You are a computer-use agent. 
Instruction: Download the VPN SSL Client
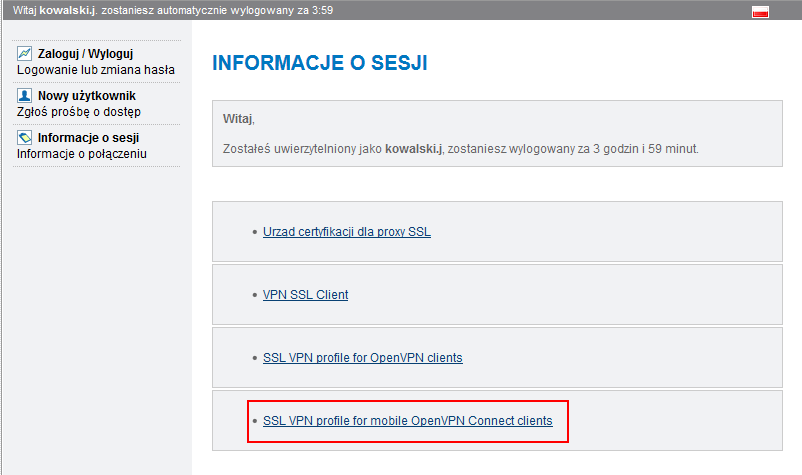(x=305, y=295)
